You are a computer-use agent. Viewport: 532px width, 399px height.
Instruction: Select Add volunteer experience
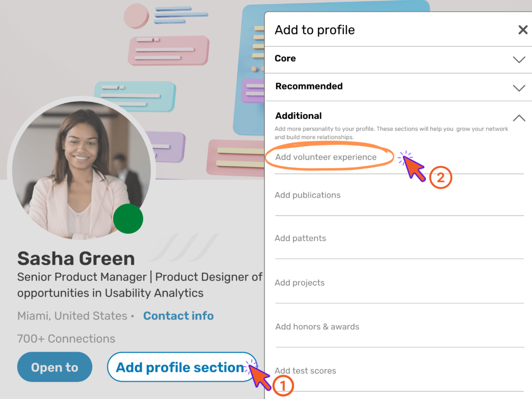pyautogui.click(x=326, y=157)
